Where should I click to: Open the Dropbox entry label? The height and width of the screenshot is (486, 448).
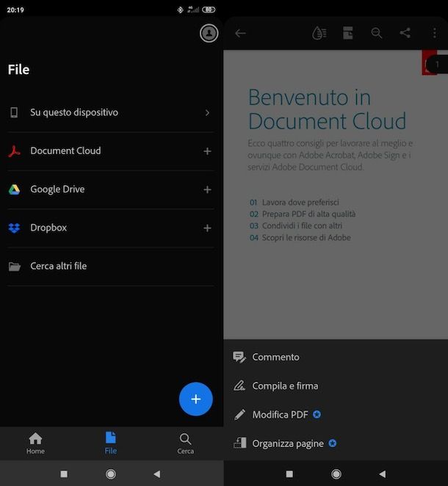pos(48,228)
